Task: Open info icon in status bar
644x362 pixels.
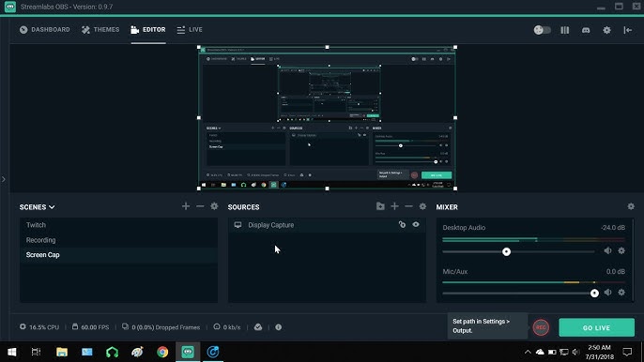Action: [279, 327]
